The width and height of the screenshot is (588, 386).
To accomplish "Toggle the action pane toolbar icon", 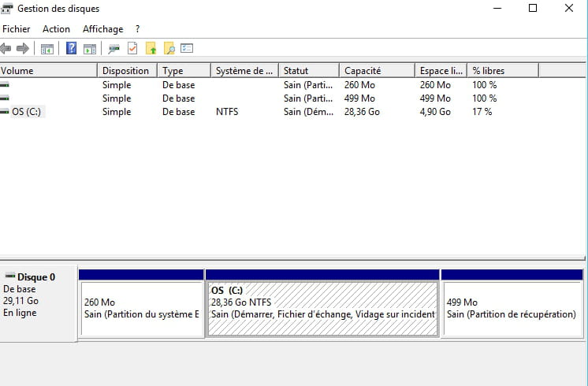I will 90,49.
